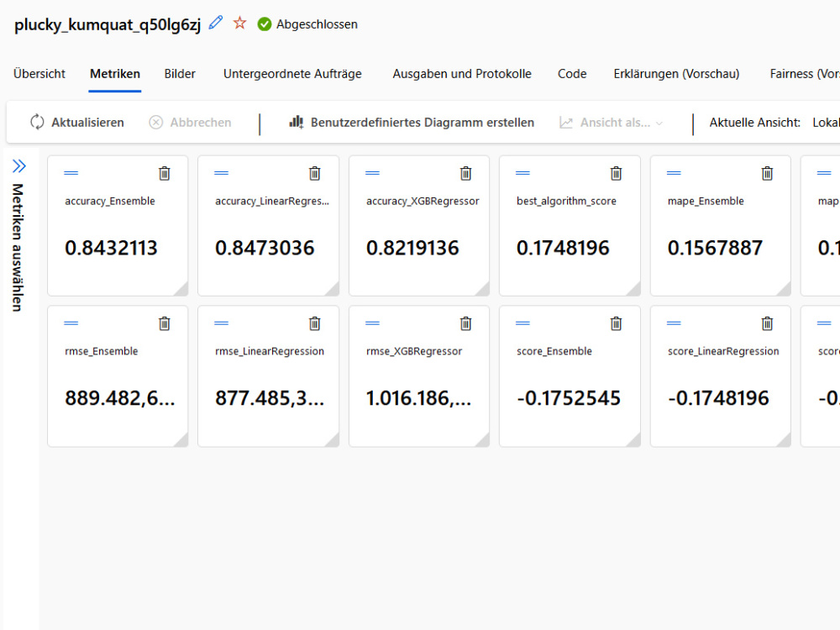Delete the rmse_LinearRegression metric card

pyautogui.click(x=315, y=323)
